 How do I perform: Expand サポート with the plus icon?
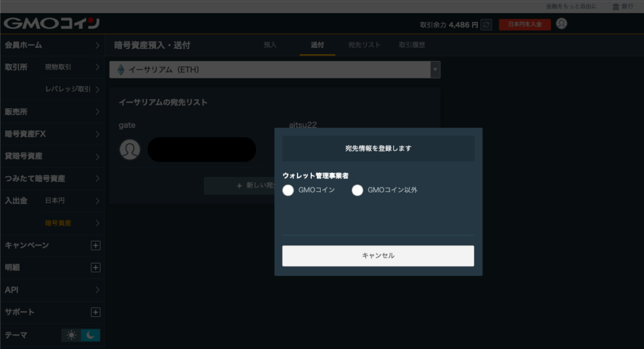click(x=96, y=313)
